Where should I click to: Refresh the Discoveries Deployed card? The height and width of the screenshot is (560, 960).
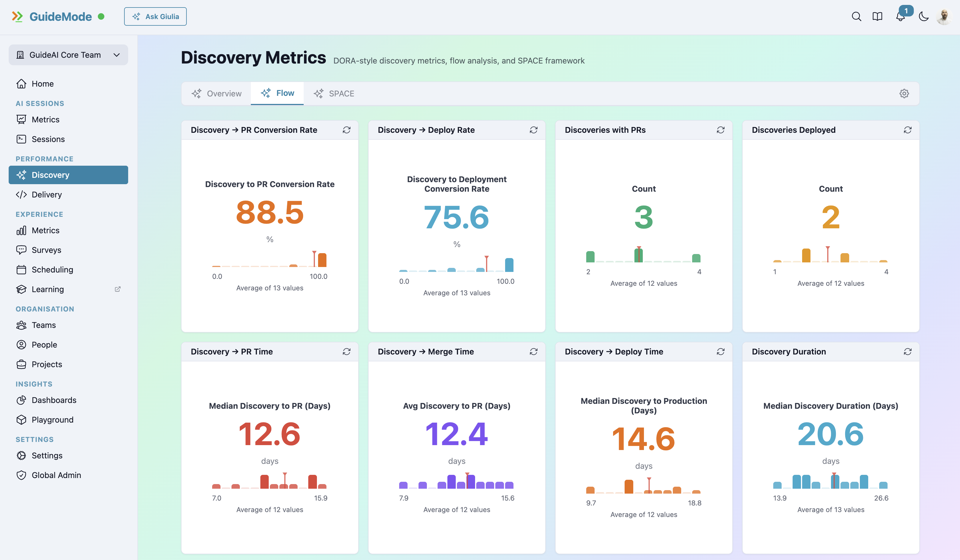(x=908, y=130)
